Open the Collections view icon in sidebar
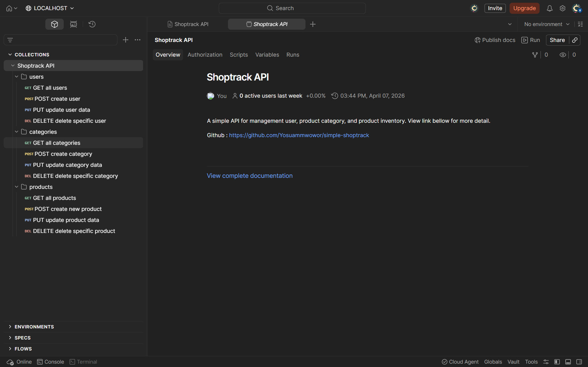The width and height of the screenshot is (588, 367). pyautogui.click(x=55, y=24)
